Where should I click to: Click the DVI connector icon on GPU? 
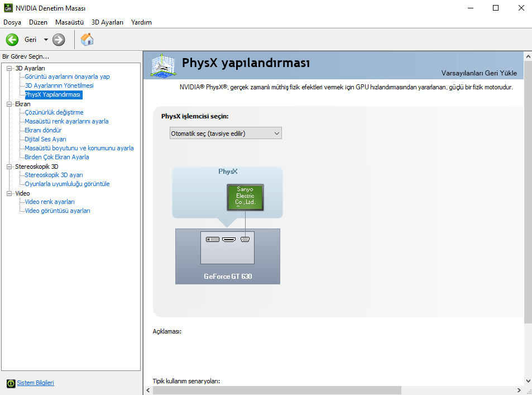(213, 240)
